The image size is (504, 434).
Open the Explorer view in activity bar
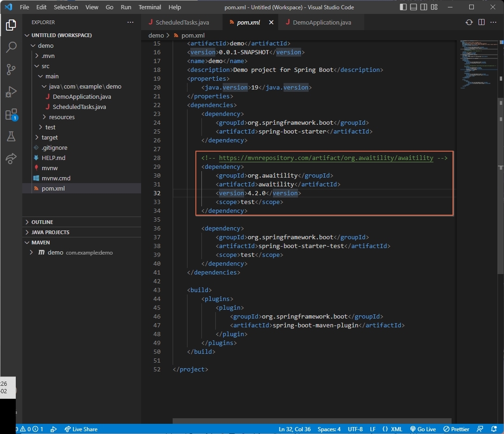point(11,25)
